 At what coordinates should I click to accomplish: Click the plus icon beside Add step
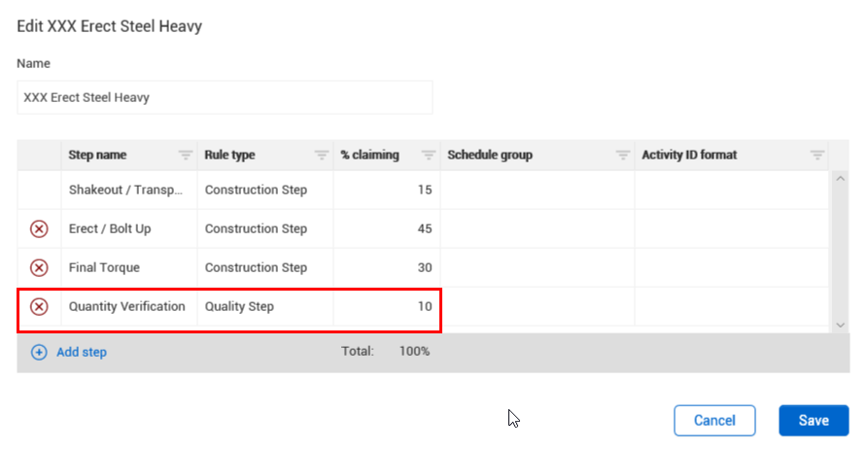click(39, 353)
